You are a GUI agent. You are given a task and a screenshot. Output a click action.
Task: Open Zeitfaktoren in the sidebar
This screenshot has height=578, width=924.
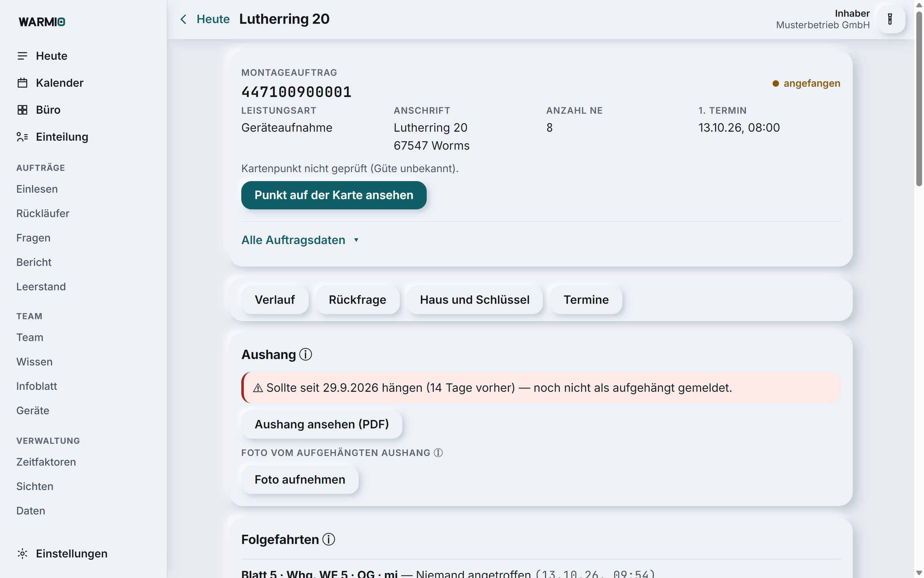[46, 462]
